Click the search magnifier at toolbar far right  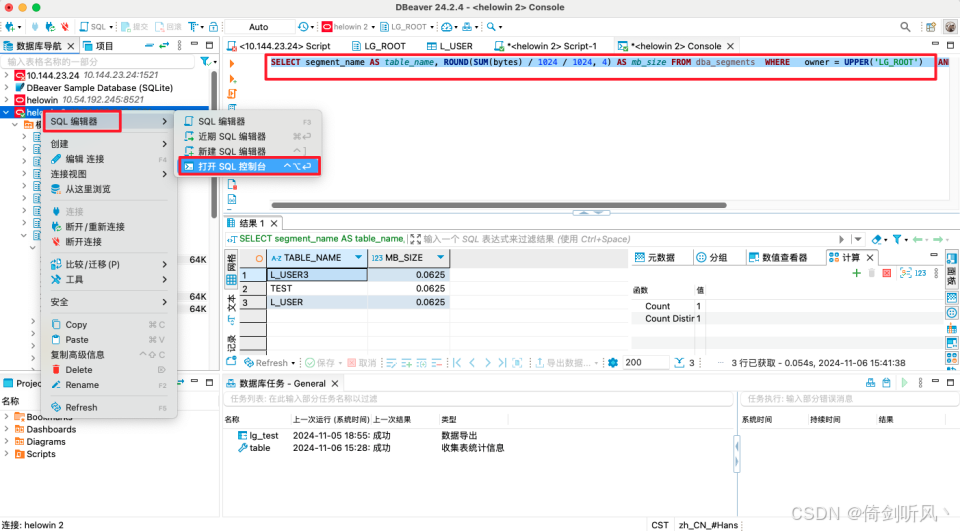[x=905, y=27]
